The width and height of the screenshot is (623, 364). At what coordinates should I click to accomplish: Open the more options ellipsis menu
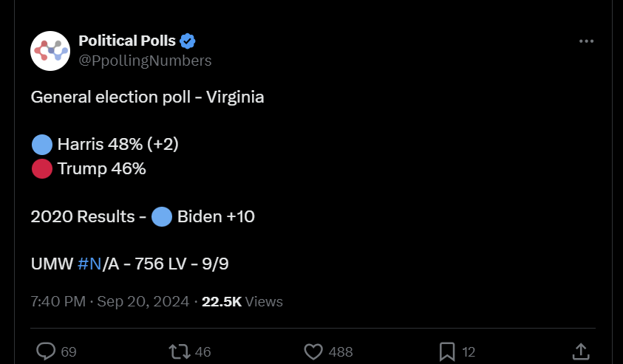click(x=586, y=41)
